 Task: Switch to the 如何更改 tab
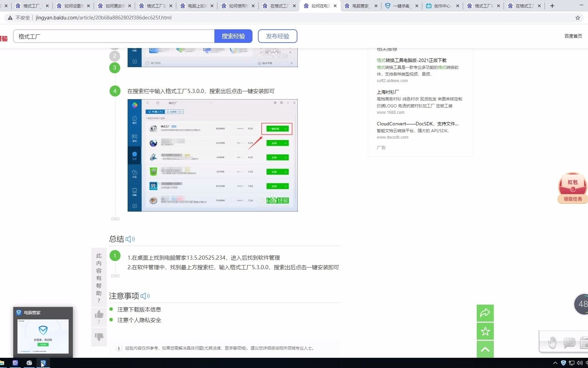coord(115,6)
